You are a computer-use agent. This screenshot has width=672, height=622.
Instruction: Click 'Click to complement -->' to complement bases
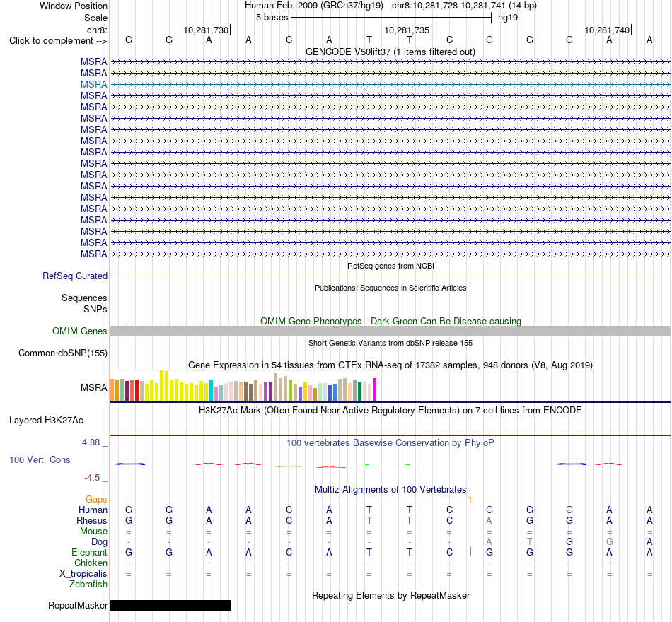click(x=58, y=41)
